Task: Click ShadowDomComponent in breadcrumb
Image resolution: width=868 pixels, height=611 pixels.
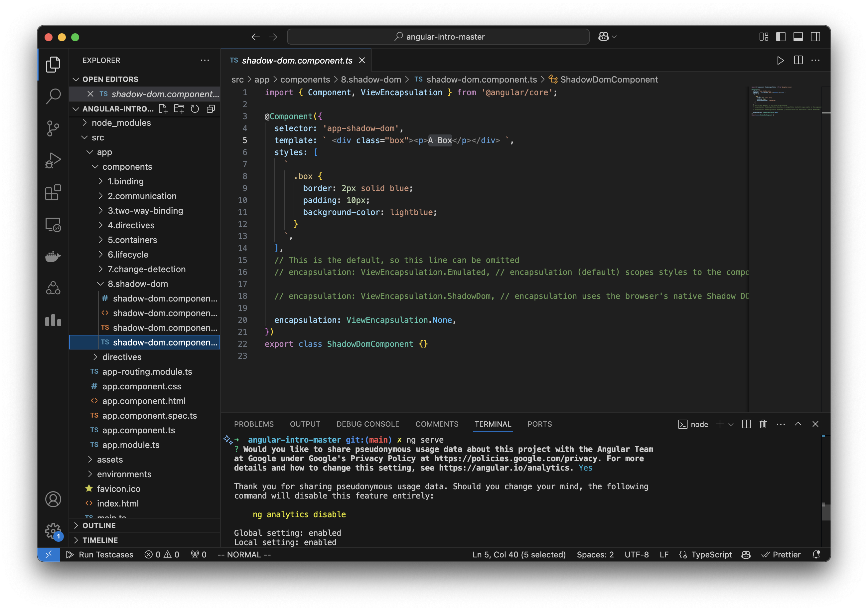Action: tap(609, 80)
